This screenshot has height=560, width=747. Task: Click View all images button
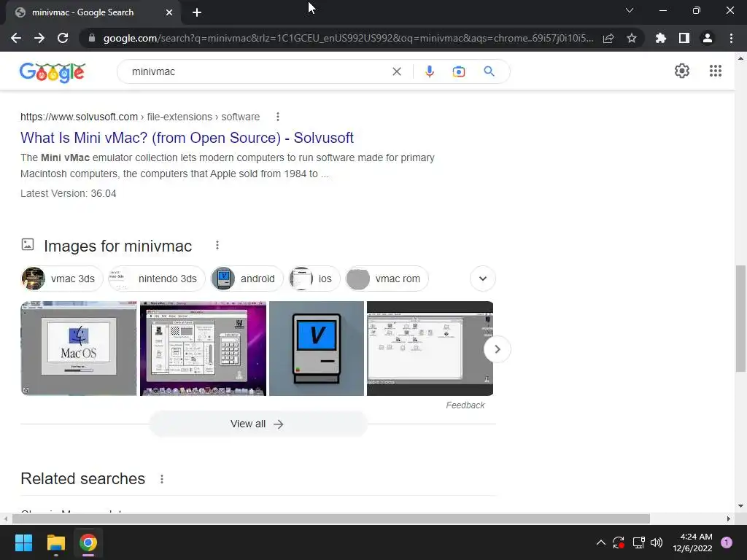click(258, 424)
